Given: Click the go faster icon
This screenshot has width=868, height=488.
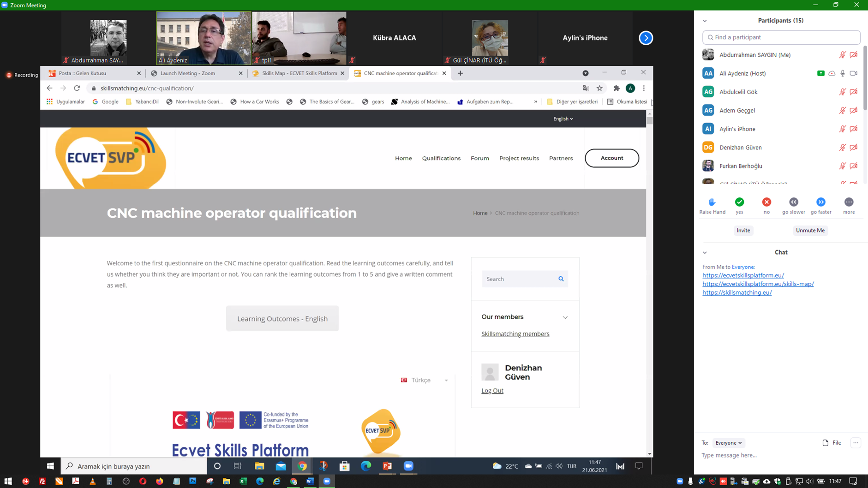Looking at the screenshot, I should tap(820, 202).
